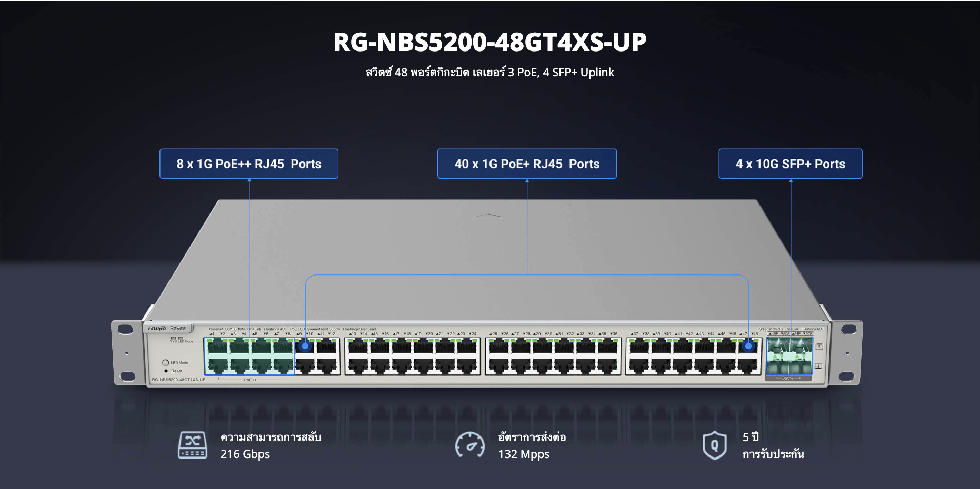Select the '4 x 10G SFP+ Ports' label
980x489 pixels.
[x=790, y=164]
